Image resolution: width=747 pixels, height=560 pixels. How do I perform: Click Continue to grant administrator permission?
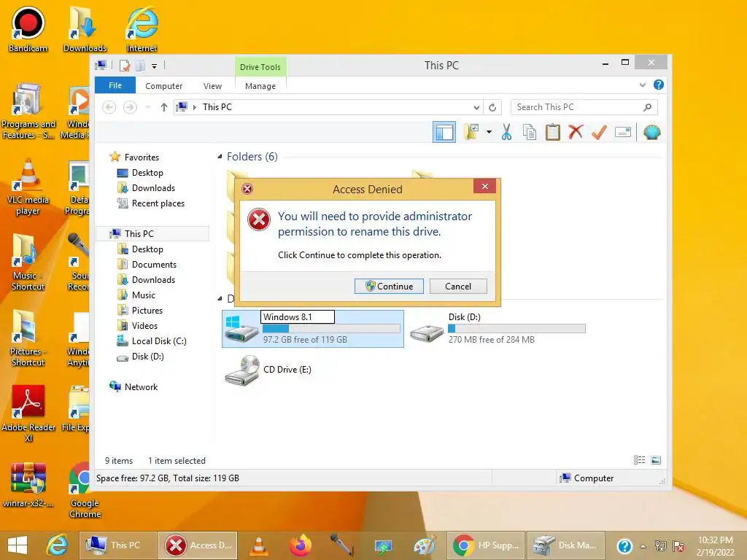[x=389, y=286]
